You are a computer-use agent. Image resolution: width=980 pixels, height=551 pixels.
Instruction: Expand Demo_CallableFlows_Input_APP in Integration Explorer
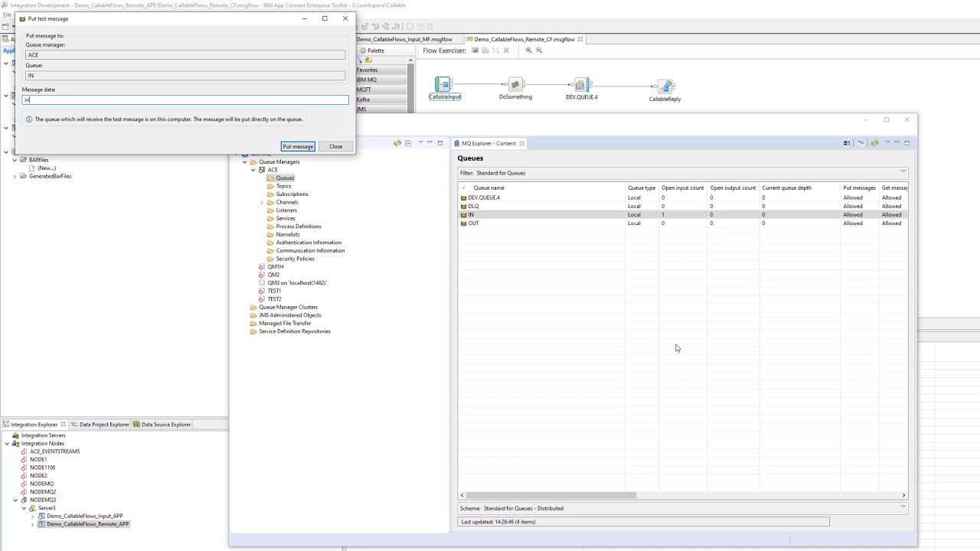click(32, 517)
